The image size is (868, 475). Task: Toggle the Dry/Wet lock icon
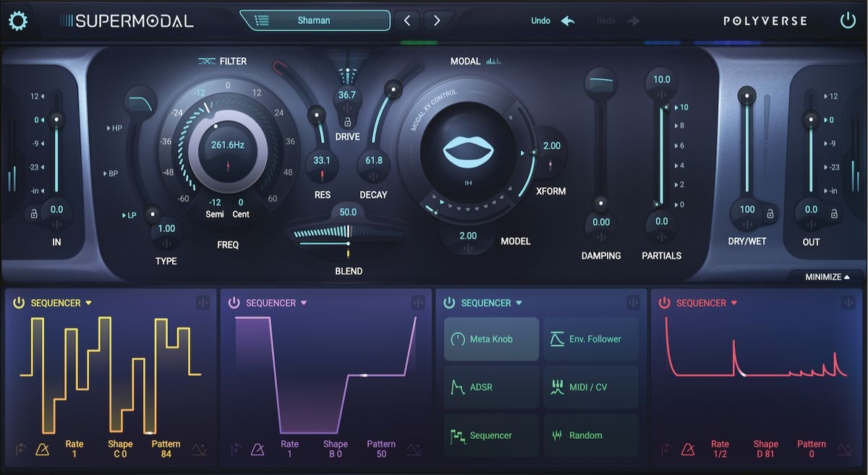[770, 213]
